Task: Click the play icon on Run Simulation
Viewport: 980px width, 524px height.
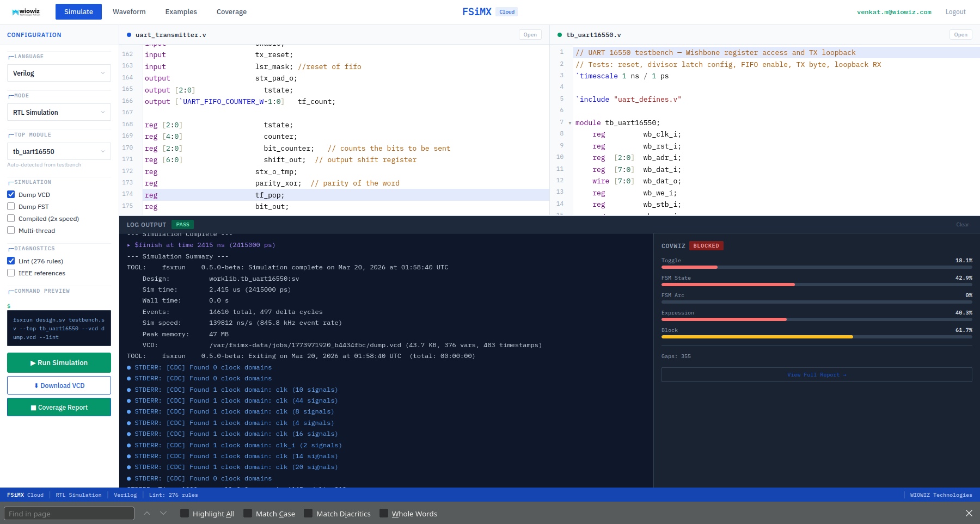Action: [33, 363]
